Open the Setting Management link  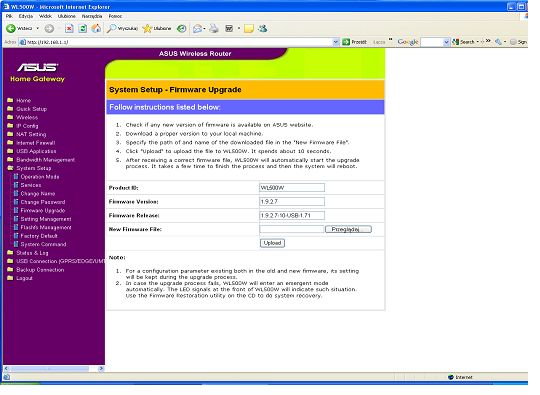point(46,219)
